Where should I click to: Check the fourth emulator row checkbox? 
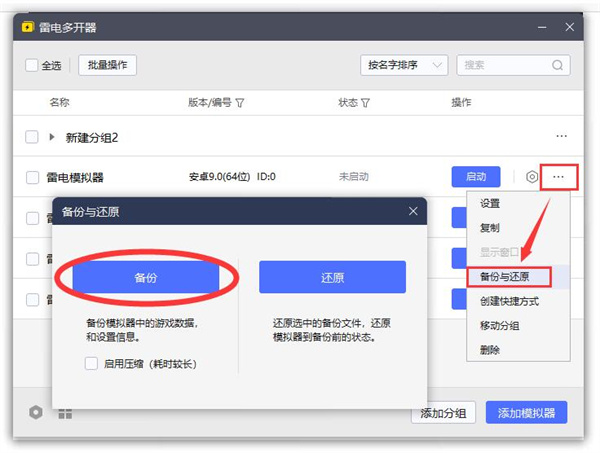32,300
